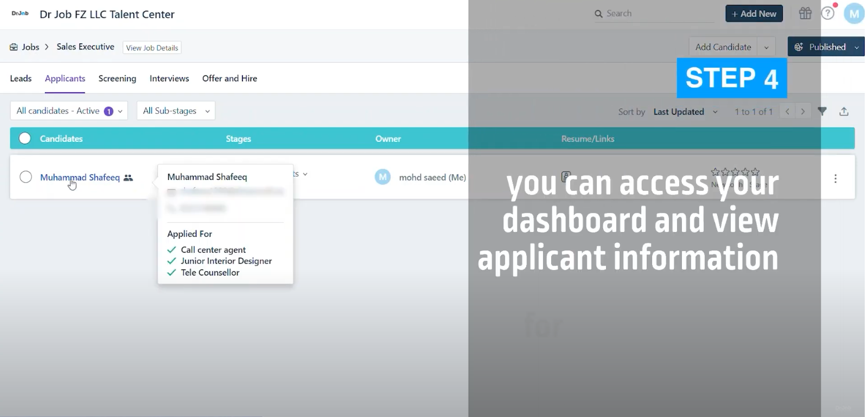This screenshot has width=868, height=417.
Task: Expand the stage dropdown in candidate row
Action: tap(305, 174)
